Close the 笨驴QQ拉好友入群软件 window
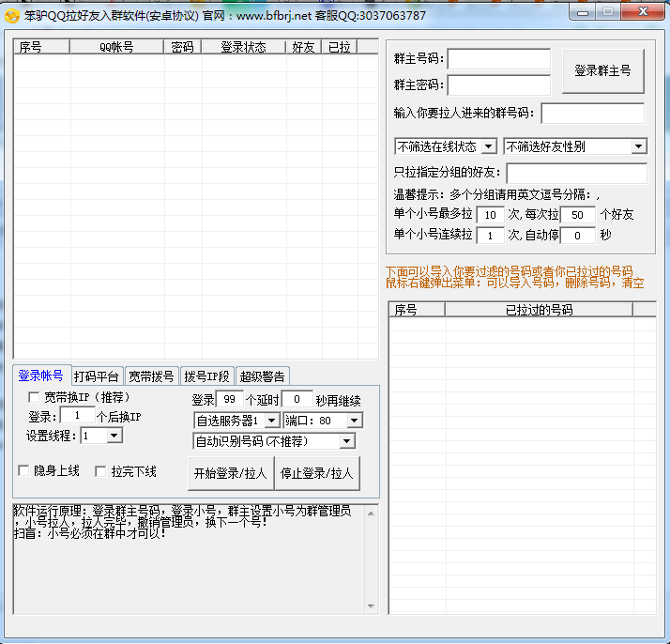The image size is (670, 644). click(643, 12)
